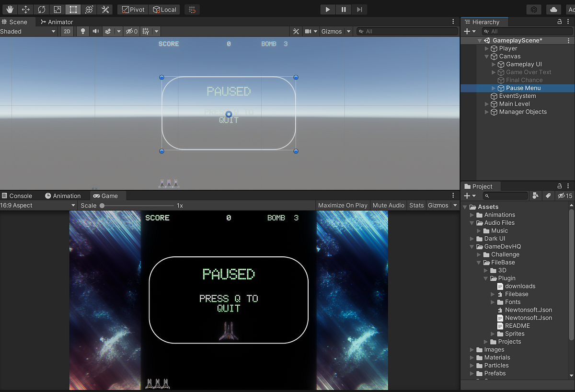Toggle Local handle orientation

pos(164,9)
